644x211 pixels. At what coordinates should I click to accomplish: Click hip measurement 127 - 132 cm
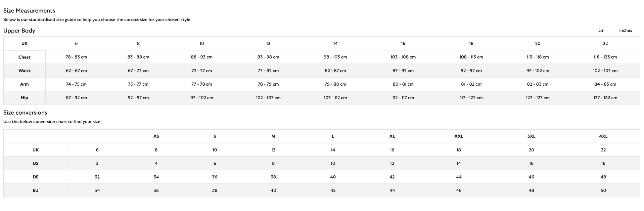pyautogui.click(x=605, y=98)
